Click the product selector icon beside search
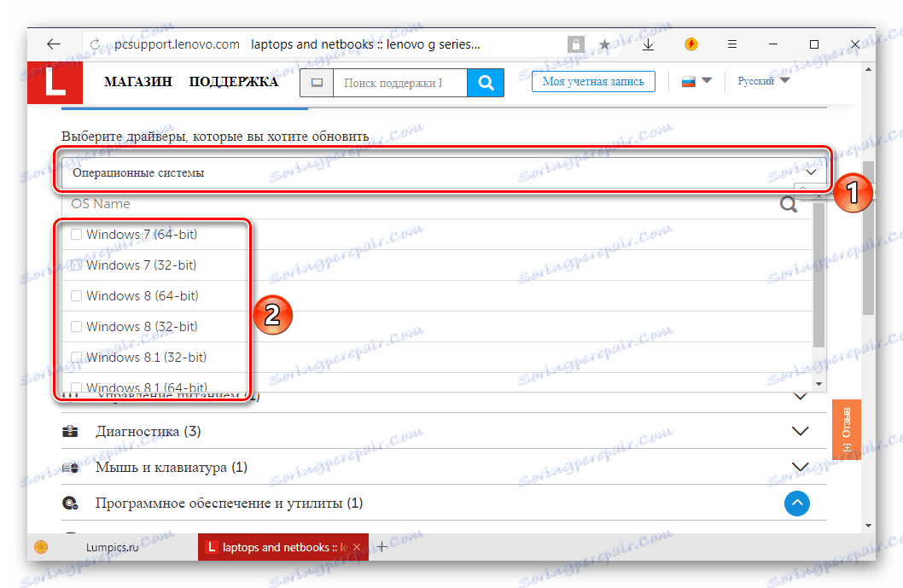 click(x=317, y=83)
